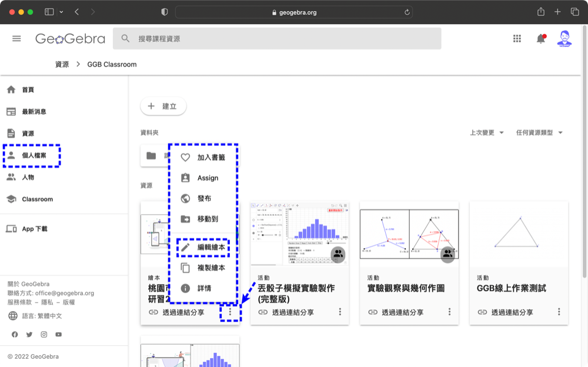
Task: Select 加入書籤 in context menu
Action: coord(203,158)
